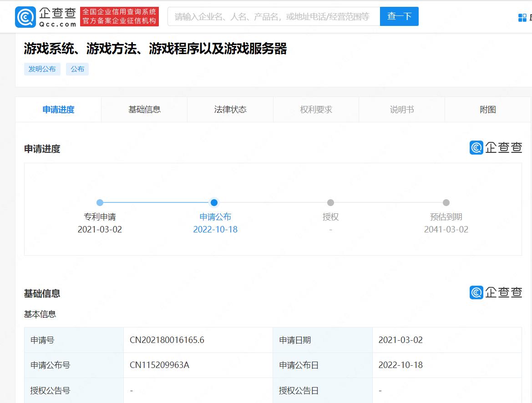
Task: Click the 授权 timeline dot
Action: tap(331, 203)
